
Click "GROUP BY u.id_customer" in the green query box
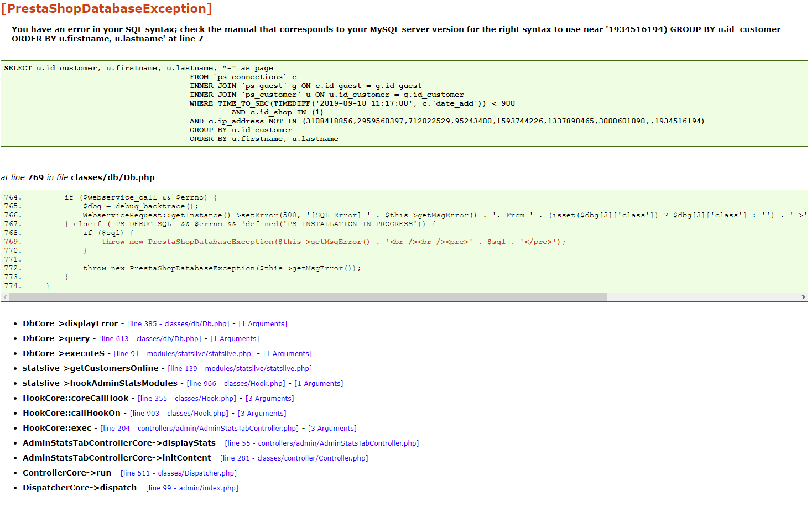coord(241,130)
